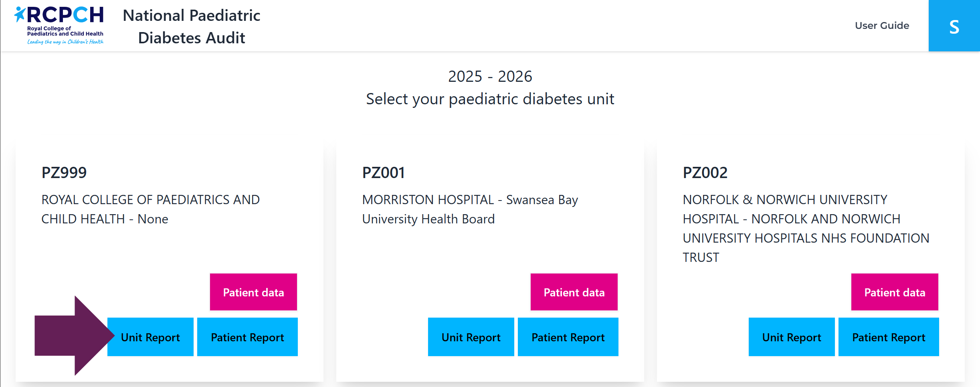Click the purple arrow pointing to Unit Report
Image resolution: width=980 pixels, height=387 pixels.
(x=72, y=336)
